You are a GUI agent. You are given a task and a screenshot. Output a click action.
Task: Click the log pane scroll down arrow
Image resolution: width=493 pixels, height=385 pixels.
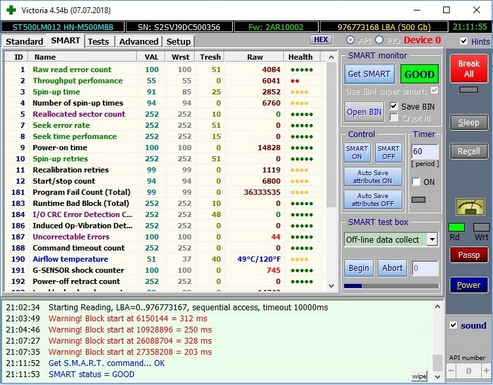[x=438, y=377]
